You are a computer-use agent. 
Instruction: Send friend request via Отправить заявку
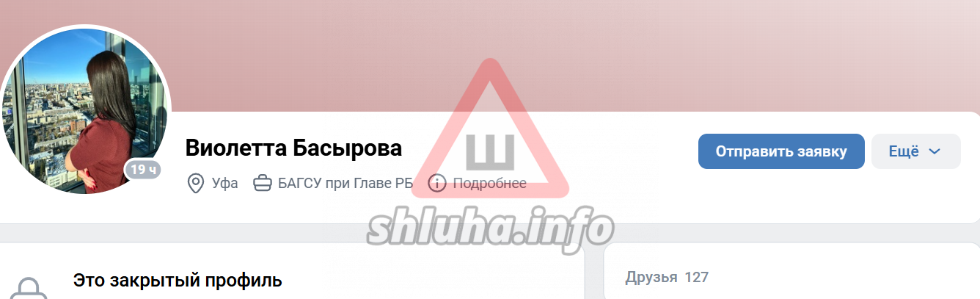coord(781,151)
